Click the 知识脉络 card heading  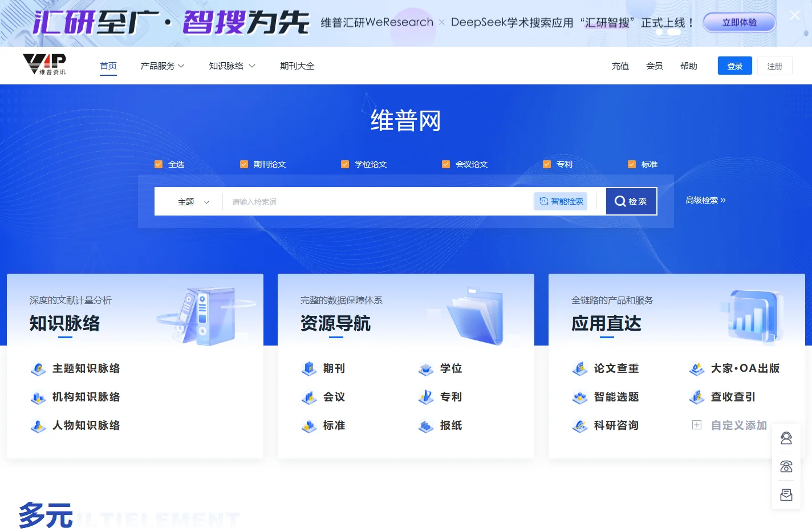click(64, 323)
